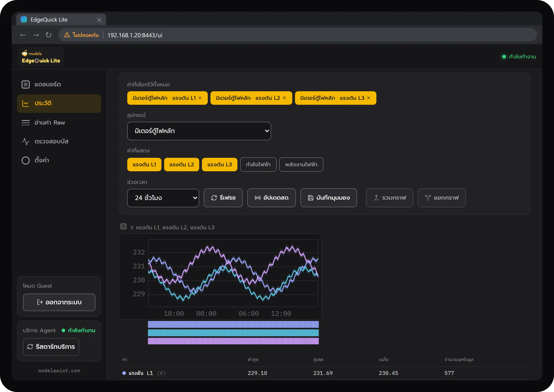This screenshot has width=554, height=392.
Task: Click the รวมกราฟ merge charts button
Action: (x=389, y=198)
